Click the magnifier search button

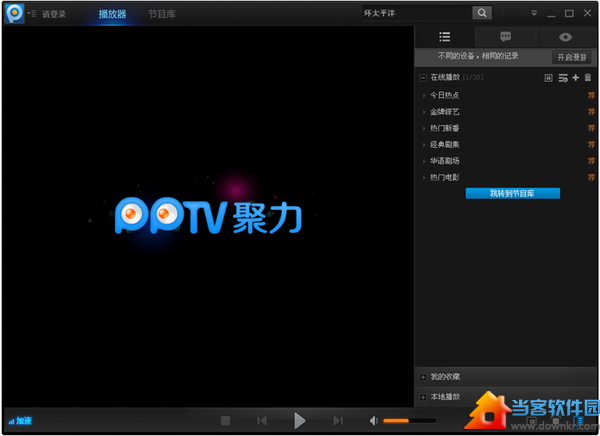point(482,13)
